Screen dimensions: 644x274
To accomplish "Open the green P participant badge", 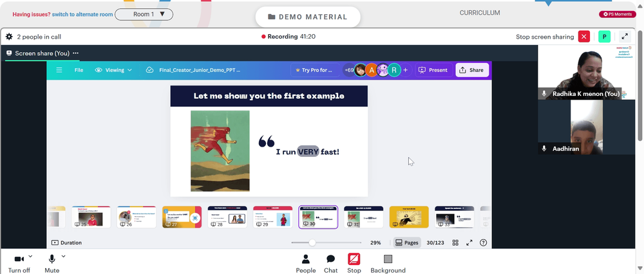I will (x=604, y=37).
